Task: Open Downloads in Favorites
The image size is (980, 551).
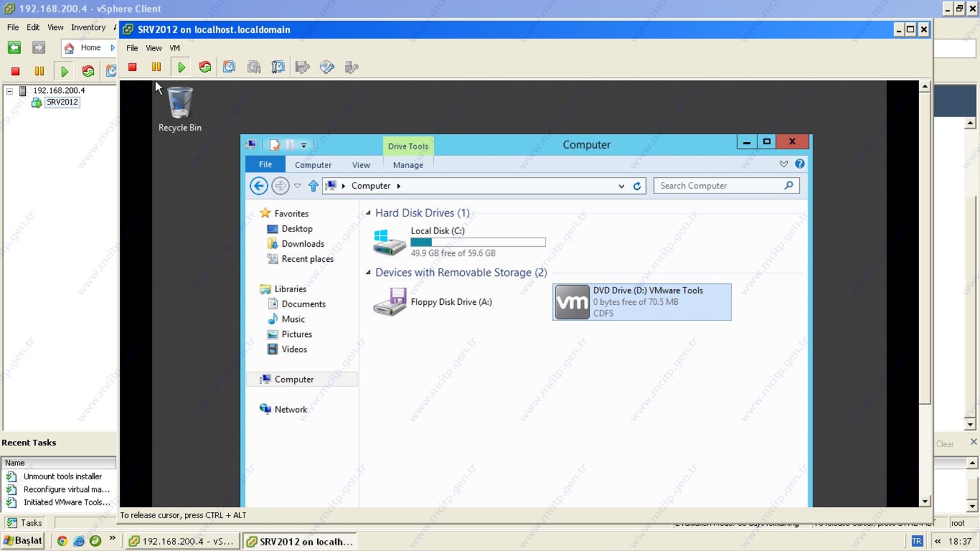Action: [302, 244]
